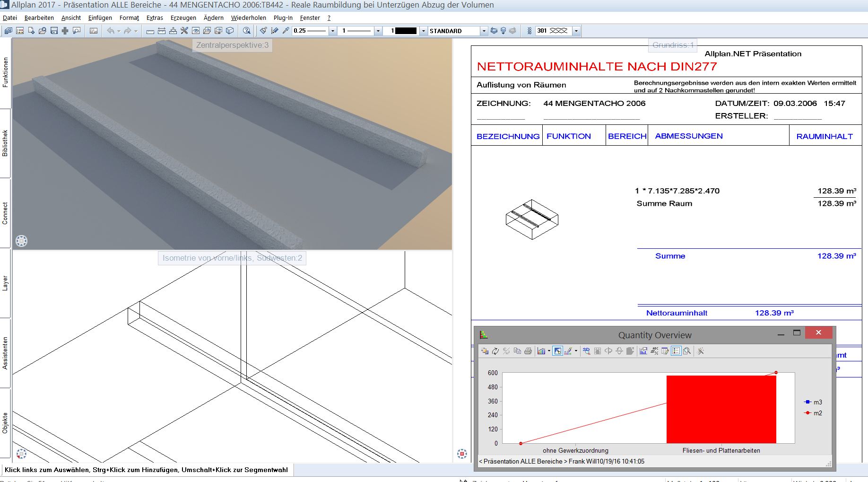Expand the STANDARD layer dropdown
This screenshot has width=868, height=482.
click(x=483, y=31)
